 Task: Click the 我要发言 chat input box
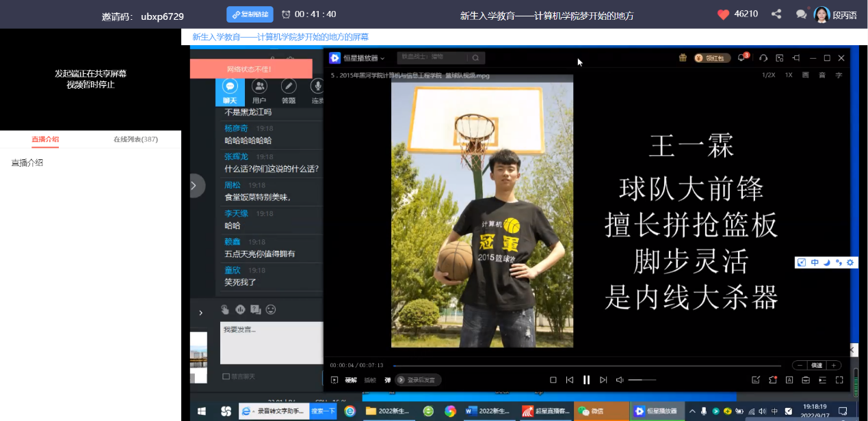click(x=271, y=342)
